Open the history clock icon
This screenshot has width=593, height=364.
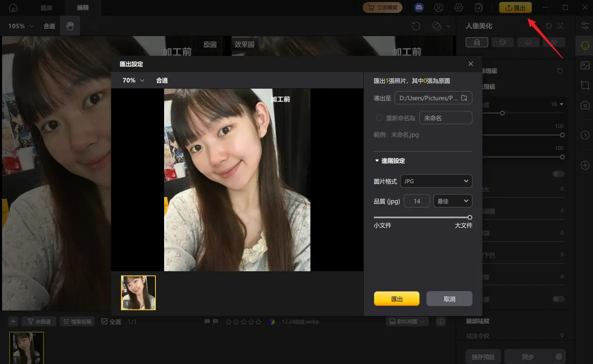[585, 135]
